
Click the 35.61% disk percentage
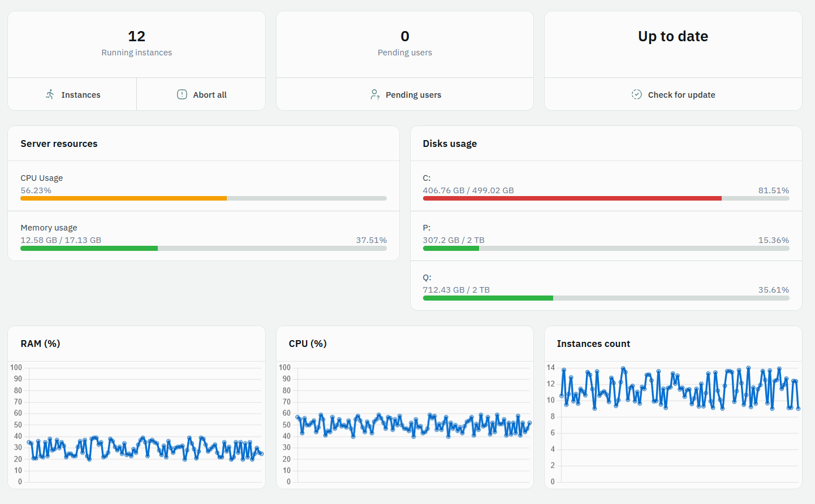tap(774, 290)
